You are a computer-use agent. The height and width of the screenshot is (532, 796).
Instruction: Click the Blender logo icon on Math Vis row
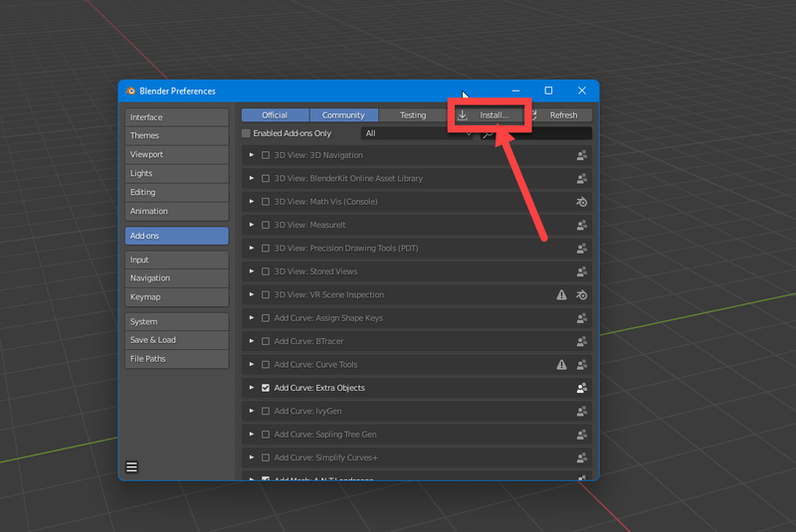click(x=582, y=202)
